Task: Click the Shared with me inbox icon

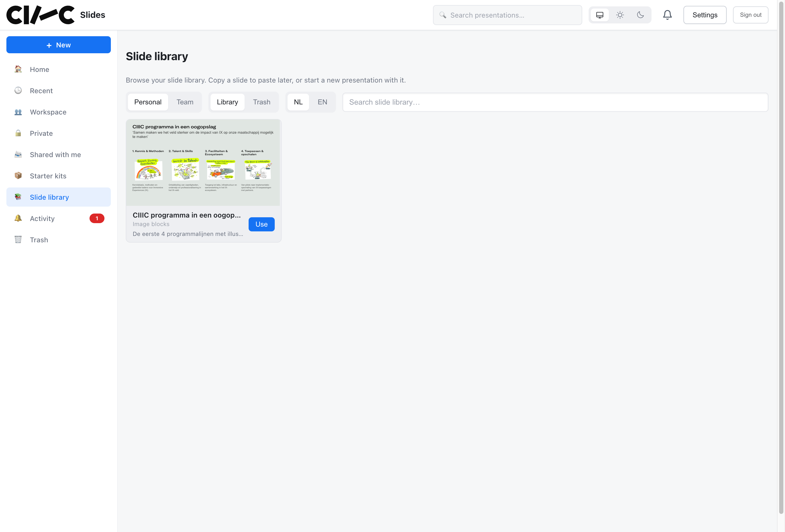Action: pyautogui.click(x=18, y=154)
